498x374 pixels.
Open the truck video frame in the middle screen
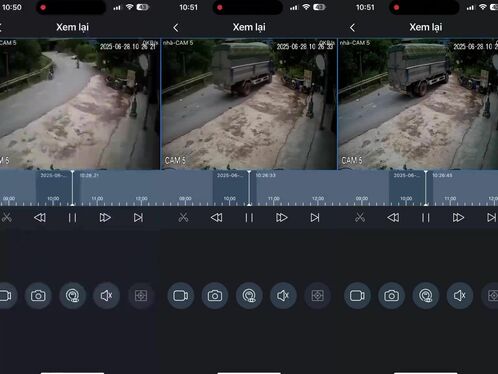click(249, 104)
